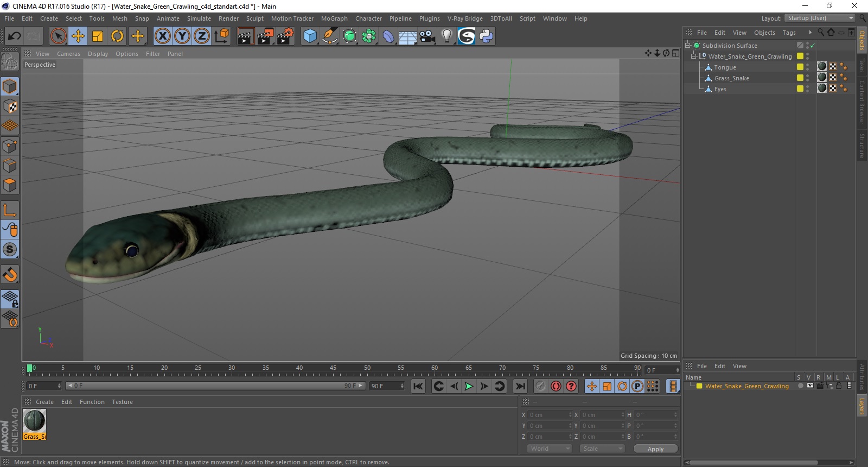Add a Light object

pos(447,36)
